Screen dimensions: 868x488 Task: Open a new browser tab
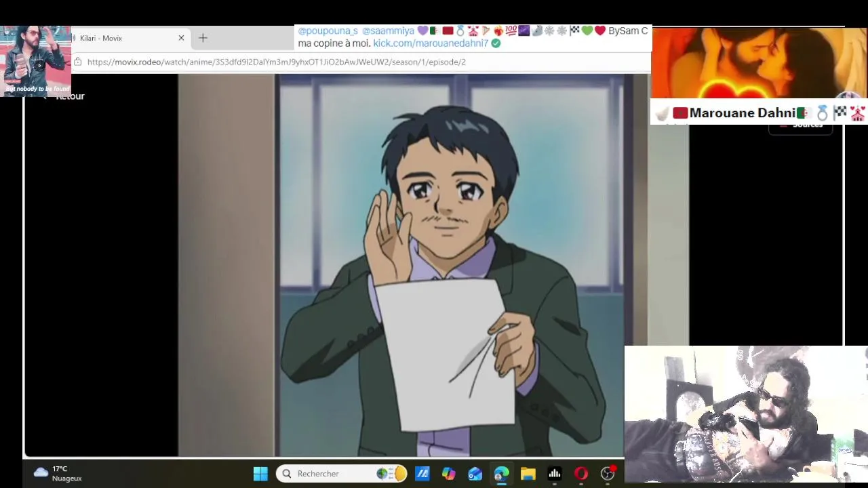[x=203, y=38]
